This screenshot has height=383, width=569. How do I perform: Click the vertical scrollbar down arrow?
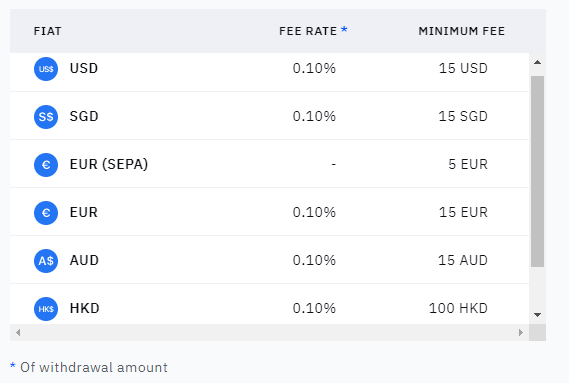click(x=537, y=315)
